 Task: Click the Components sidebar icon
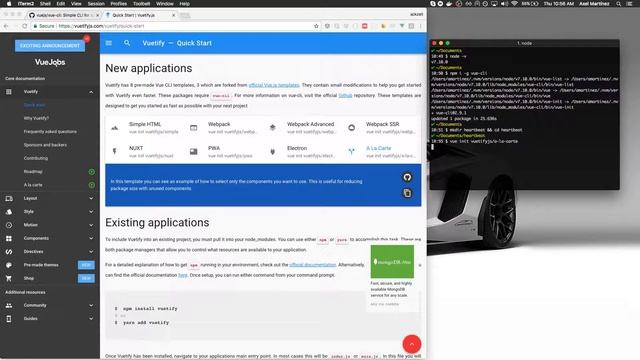9,238
